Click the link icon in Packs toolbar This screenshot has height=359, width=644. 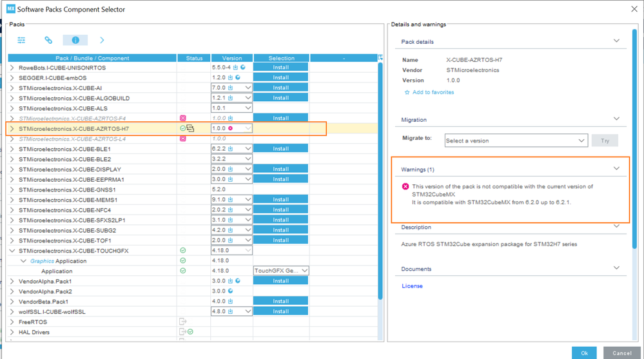tap(48, 40)
